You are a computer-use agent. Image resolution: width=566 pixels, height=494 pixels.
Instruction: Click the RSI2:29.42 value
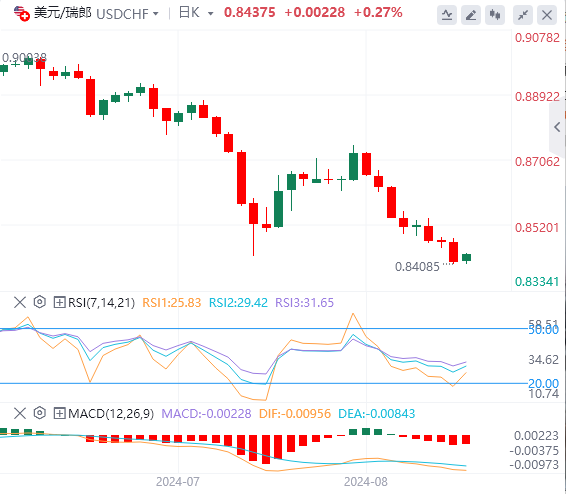(x=238, y=302)
